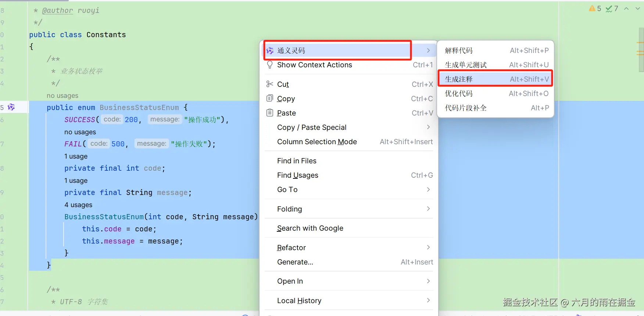Click the scissors icon beside Cut

coord(270,84)
